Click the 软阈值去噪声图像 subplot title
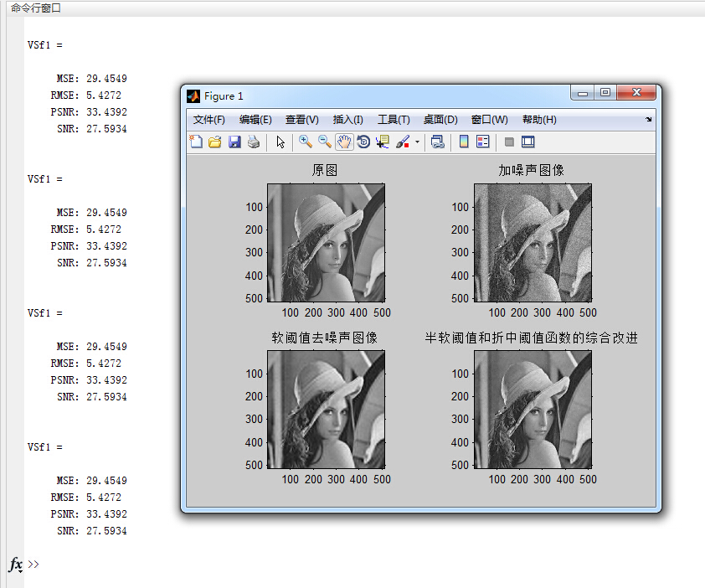 click(x=325, y=338)
